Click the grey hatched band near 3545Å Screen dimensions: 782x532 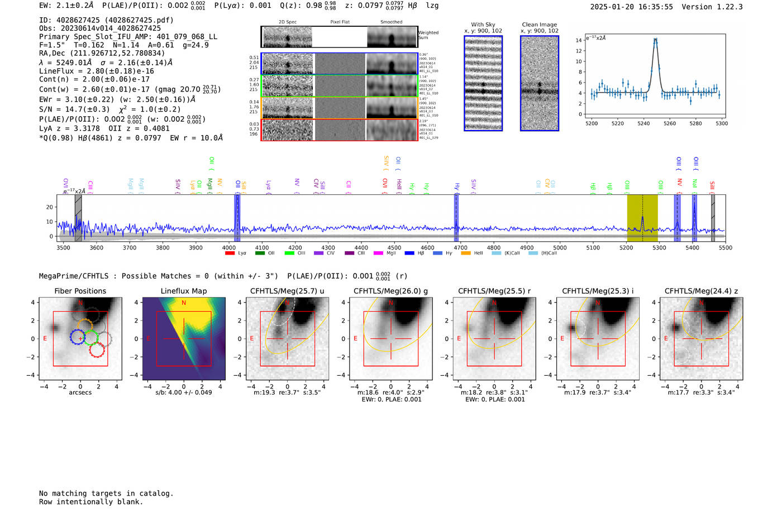(78, 218)
